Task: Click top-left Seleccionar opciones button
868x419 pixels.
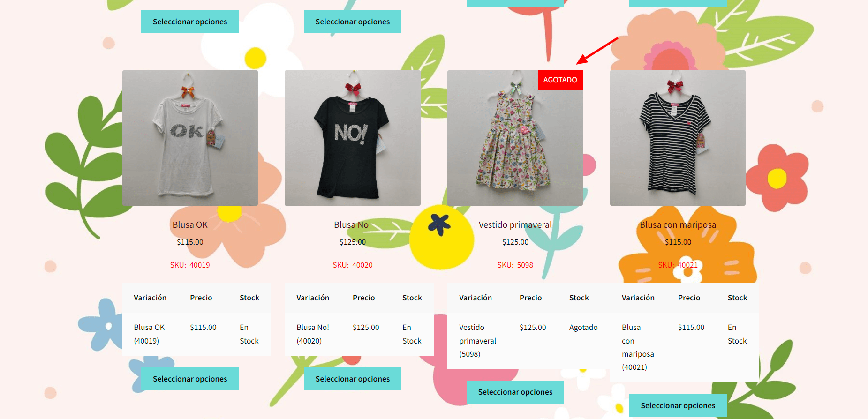Action: (x=190, y=22)
